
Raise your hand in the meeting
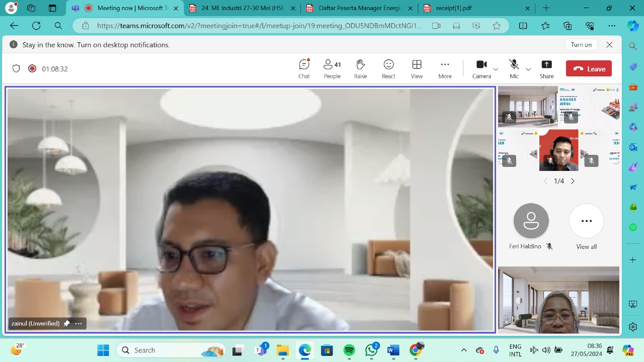point(360,69)
